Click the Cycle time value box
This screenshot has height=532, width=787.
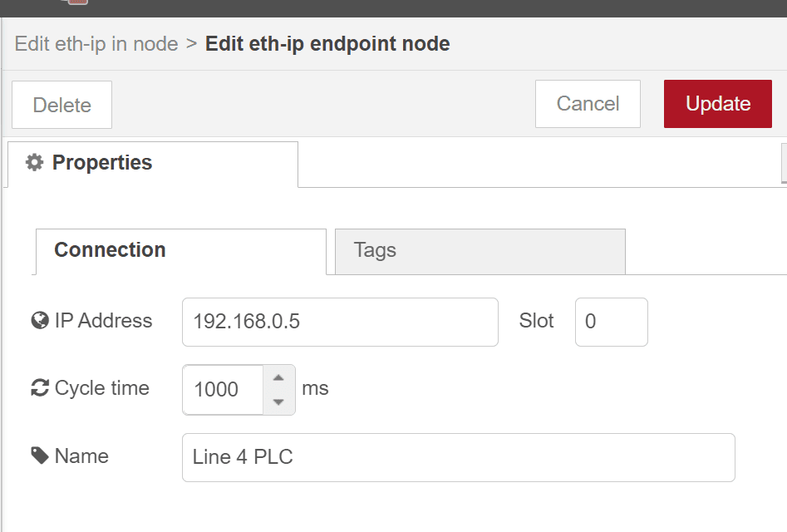[x=224, y=390]
